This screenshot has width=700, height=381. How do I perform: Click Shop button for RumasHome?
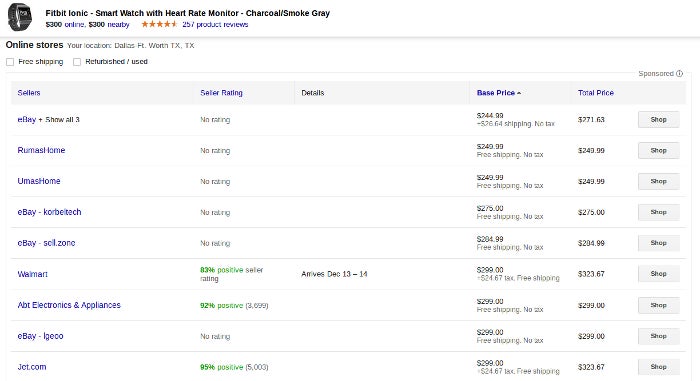point(658,151)
